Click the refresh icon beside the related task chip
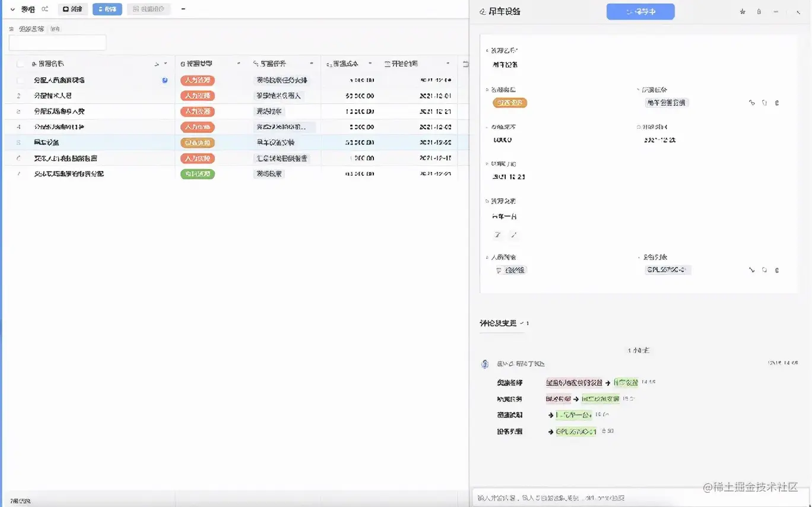The width and height of the screenshot is (812, 507). click(765, 103)
